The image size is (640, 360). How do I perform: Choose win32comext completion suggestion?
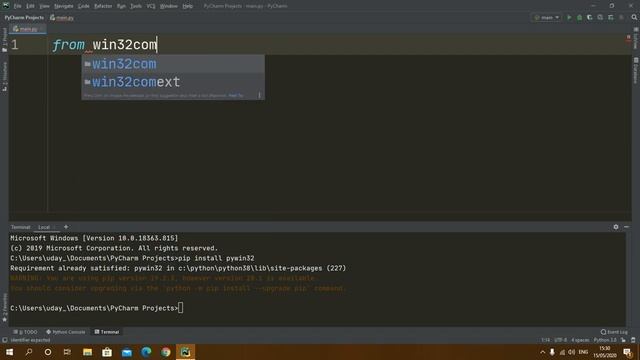(173, 82)
